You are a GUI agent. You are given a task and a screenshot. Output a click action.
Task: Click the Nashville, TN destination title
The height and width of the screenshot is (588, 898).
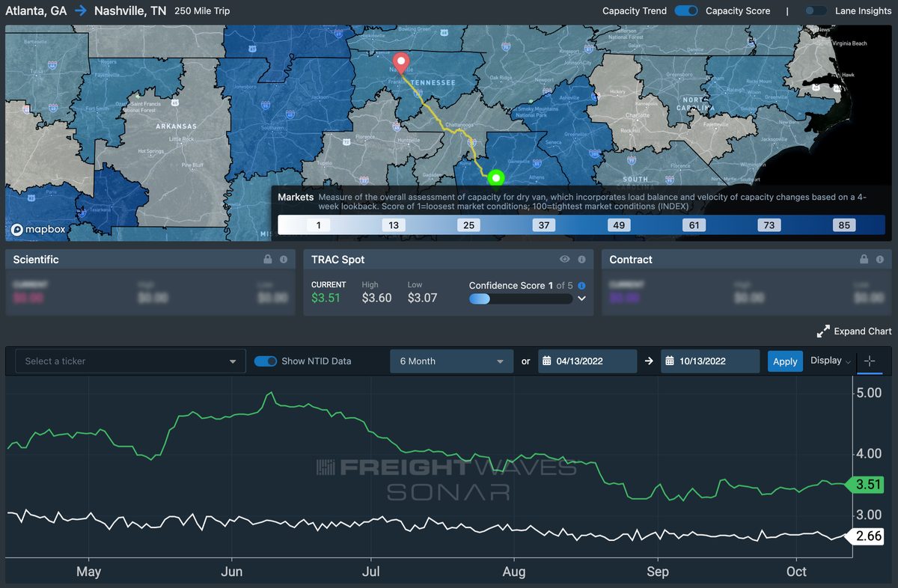(x=130, y=11)
